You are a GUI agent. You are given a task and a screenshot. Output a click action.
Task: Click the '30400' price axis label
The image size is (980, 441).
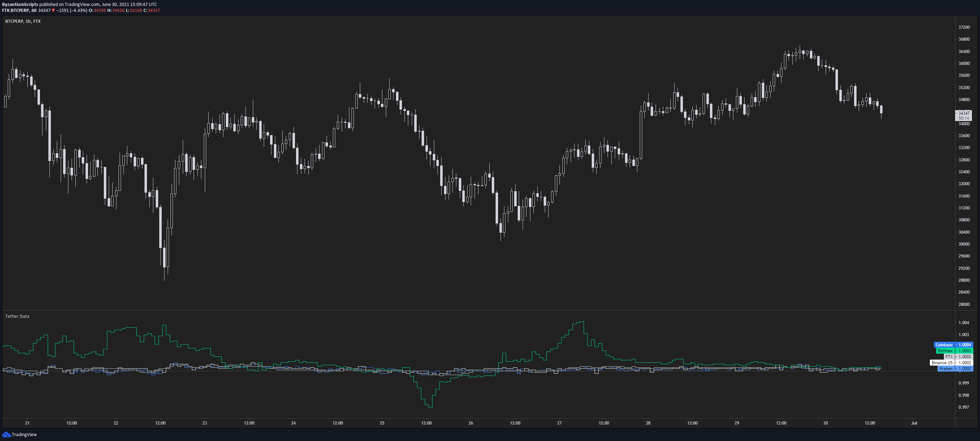(x=964, y=232)
